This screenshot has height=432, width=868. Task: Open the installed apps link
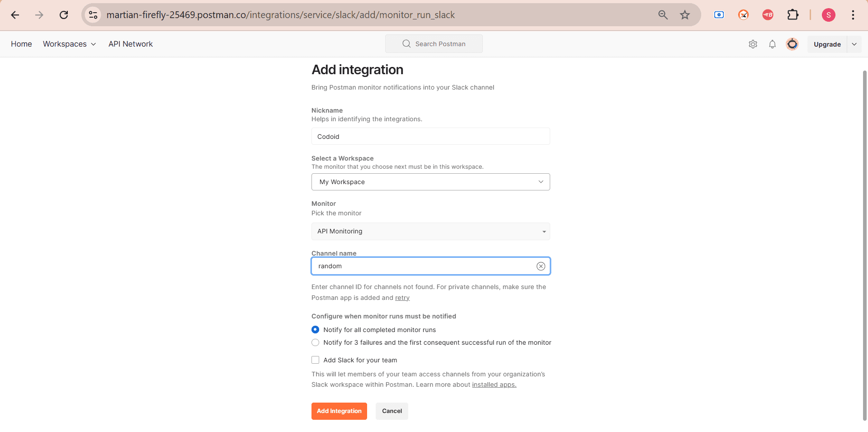point(494,385)
